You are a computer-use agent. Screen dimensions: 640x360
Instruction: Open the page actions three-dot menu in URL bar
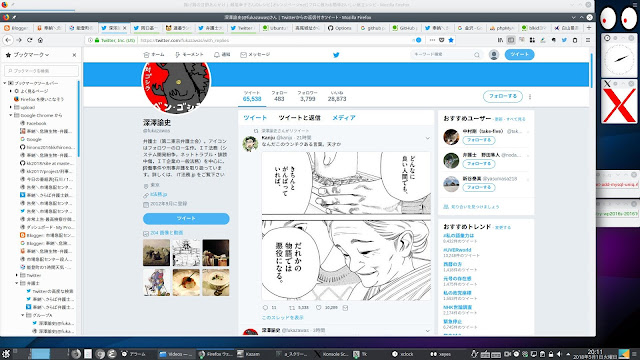tap(432, 40)
